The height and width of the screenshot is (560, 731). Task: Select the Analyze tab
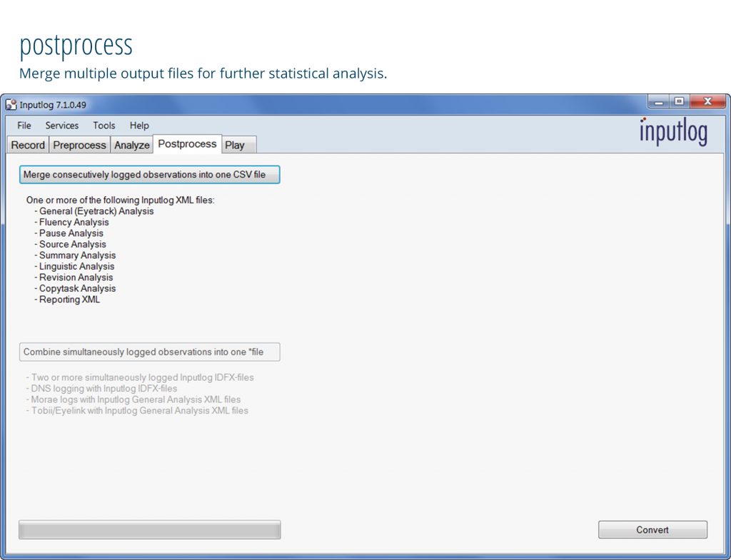pos(132,145)
